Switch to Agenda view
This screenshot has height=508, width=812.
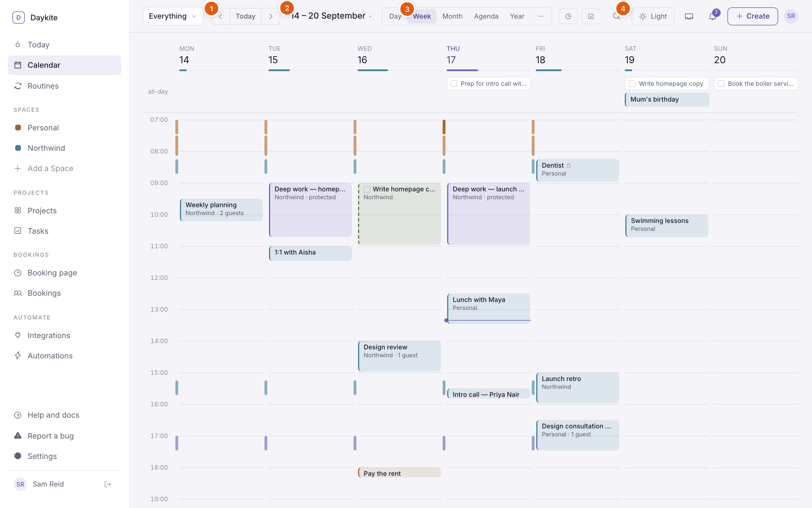click(x=486, y=16)
